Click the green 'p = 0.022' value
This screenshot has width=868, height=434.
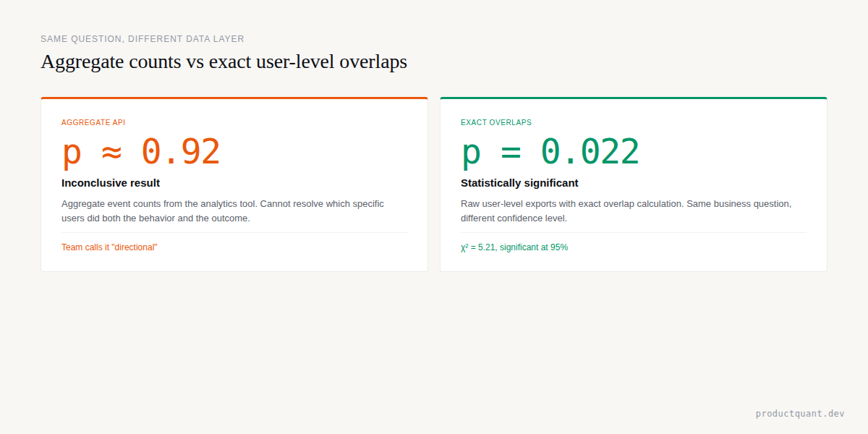click(550, 152)
